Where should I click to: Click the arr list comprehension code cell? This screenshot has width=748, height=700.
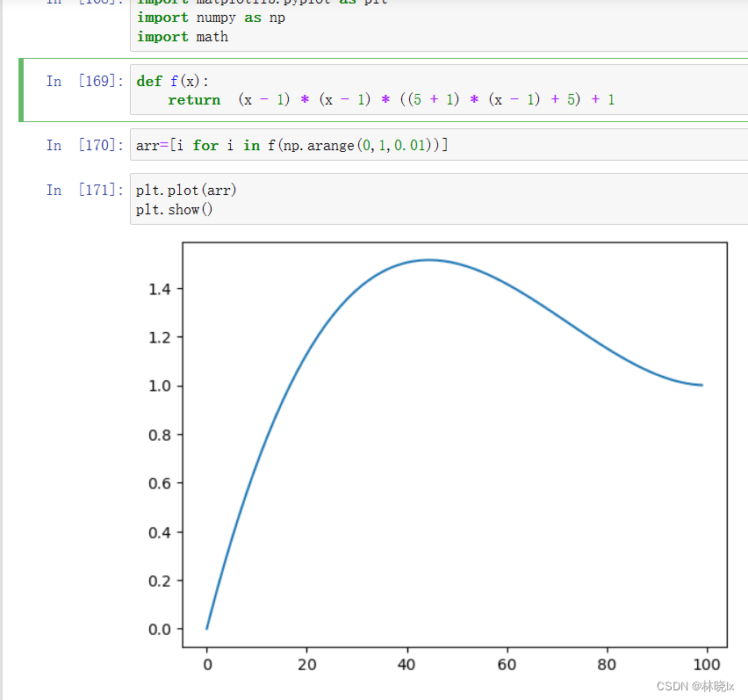tap(439, 145)
